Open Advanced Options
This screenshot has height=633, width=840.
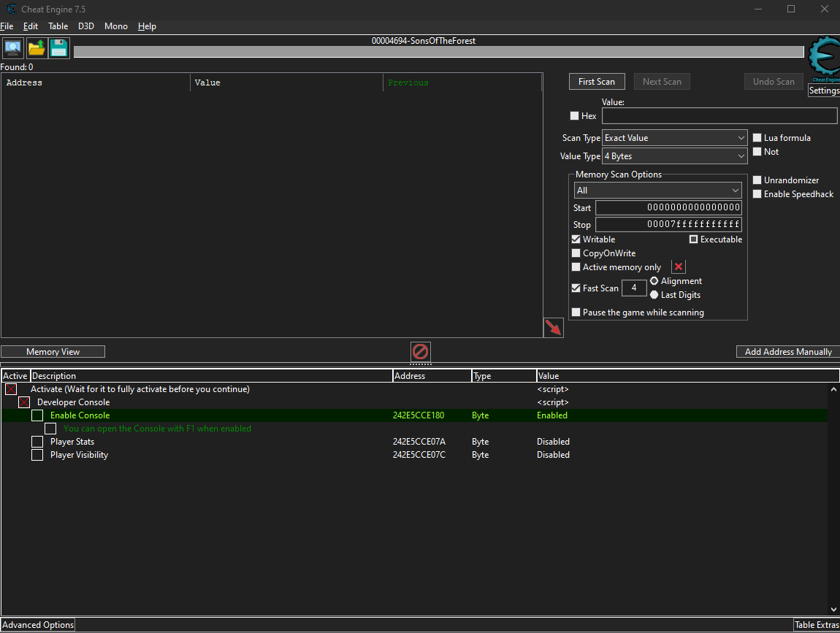(38, 625)
